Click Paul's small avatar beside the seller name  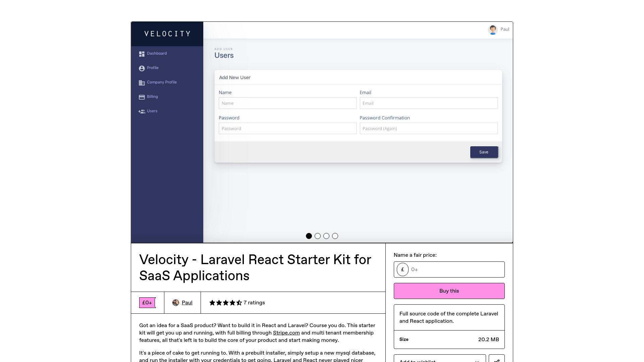(x=176, y=303)
